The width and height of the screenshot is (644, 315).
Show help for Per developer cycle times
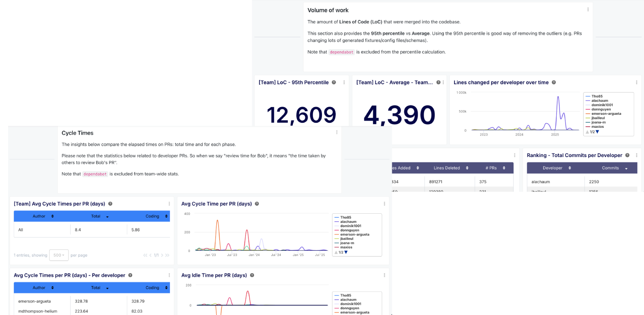tap(130, 275)
